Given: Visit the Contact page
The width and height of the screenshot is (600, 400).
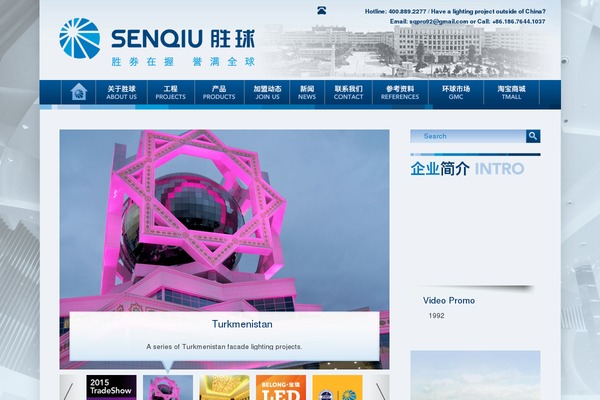Looking at the screenshot, I should 348,92.
